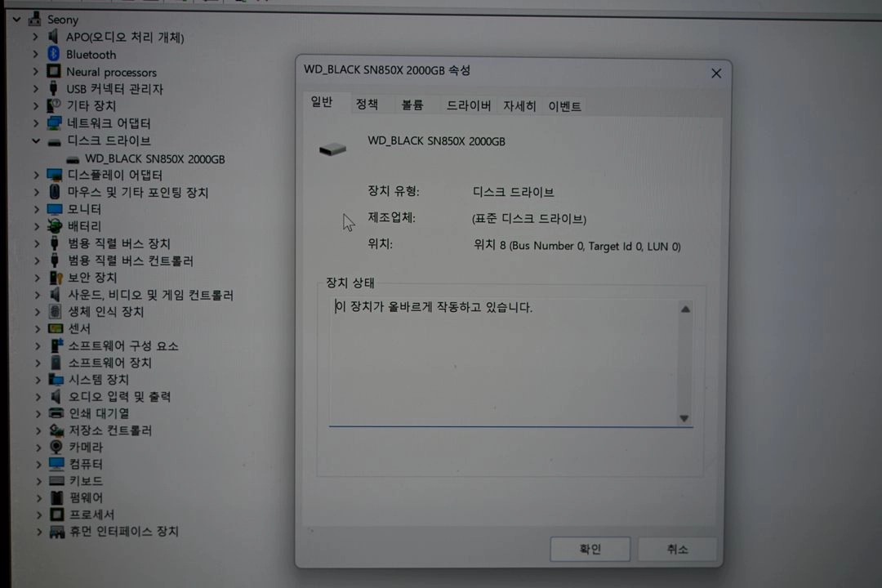Expand the 컴퓨터 node arrow
This screenshot has width=882, height=588.
(x=38, y=464)
